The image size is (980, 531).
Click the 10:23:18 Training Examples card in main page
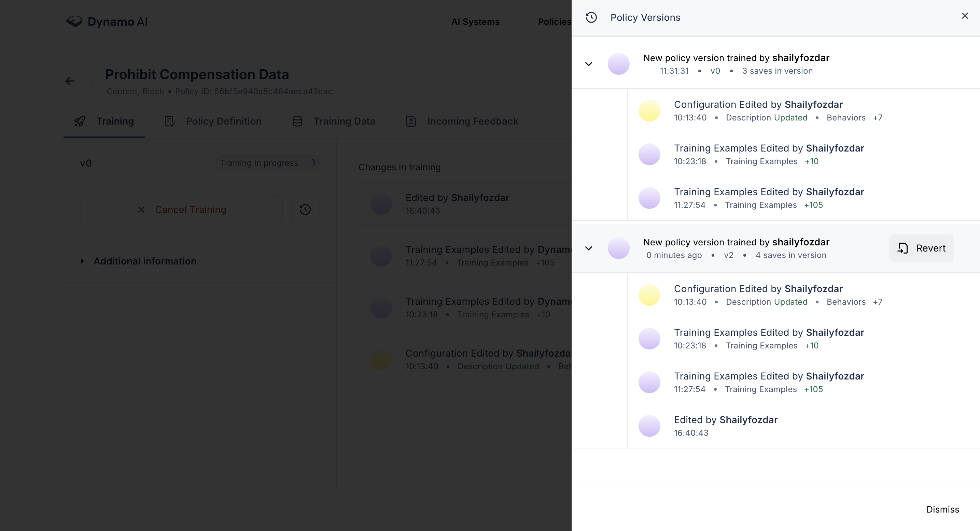[465, 307]
